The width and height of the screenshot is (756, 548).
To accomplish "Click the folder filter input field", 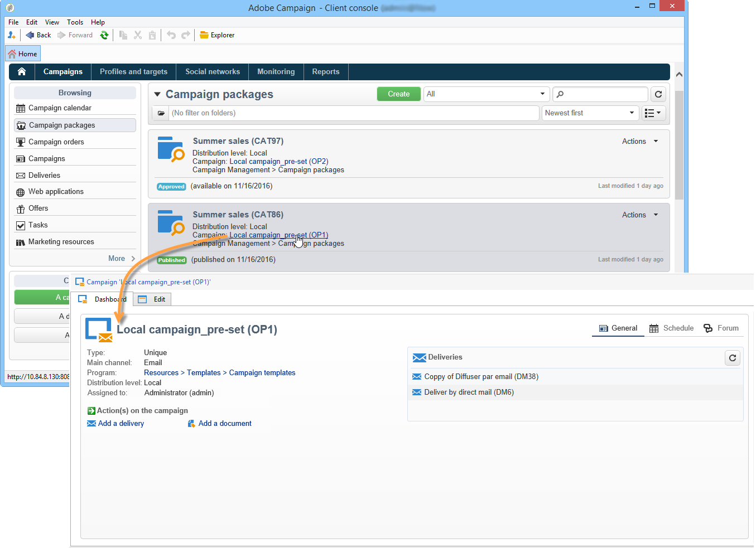I will (x=354, y=113).
